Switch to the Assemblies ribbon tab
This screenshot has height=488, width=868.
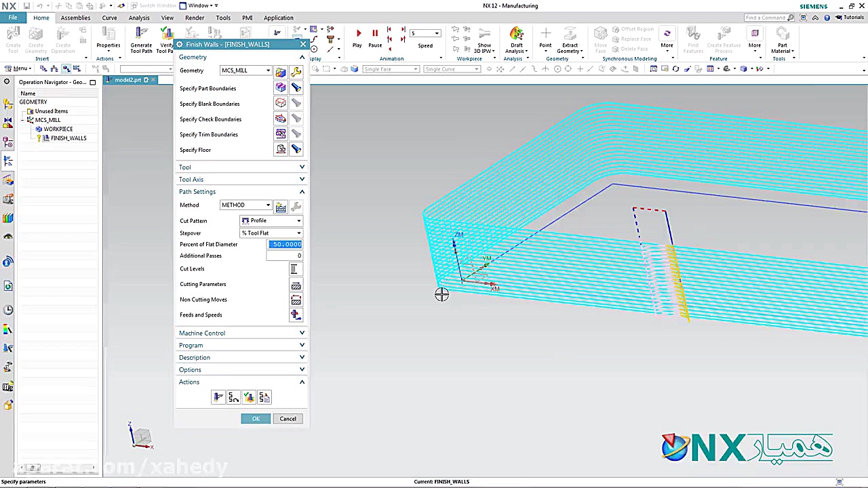point(75,18)
